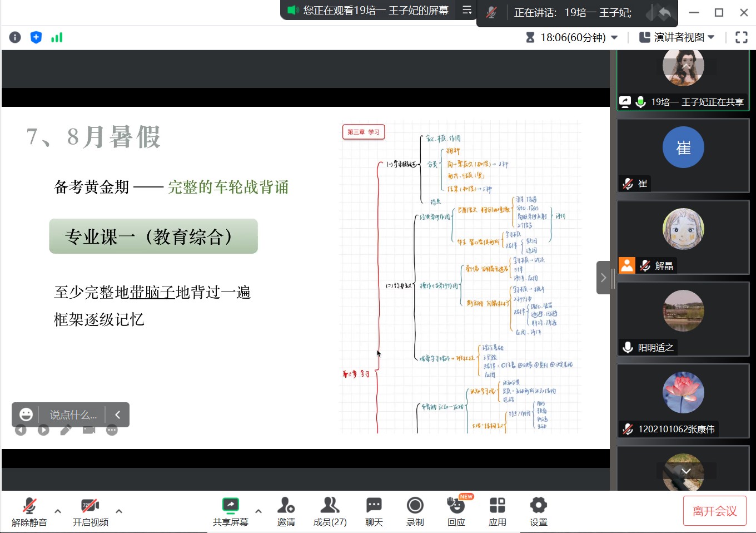Click the 离开会议 leave button
756x533 pixels.
tap(714, 511)
